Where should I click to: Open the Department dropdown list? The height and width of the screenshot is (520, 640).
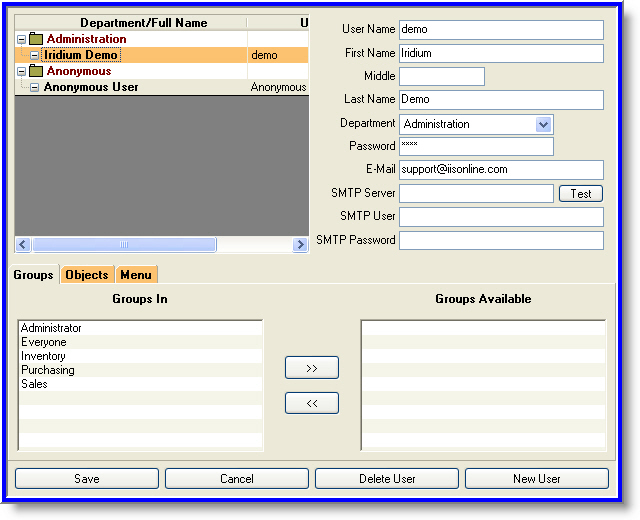pyautogui.click(x=544, y=124)
